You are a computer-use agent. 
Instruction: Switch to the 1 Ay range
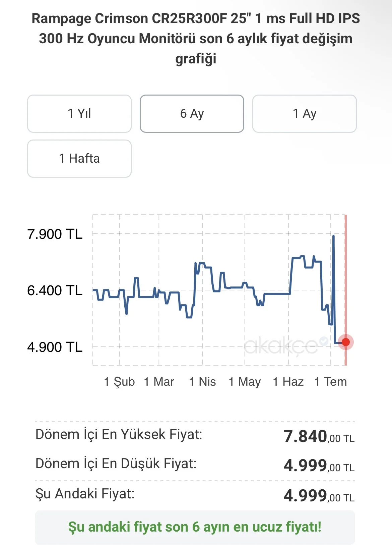click(305, 114)
